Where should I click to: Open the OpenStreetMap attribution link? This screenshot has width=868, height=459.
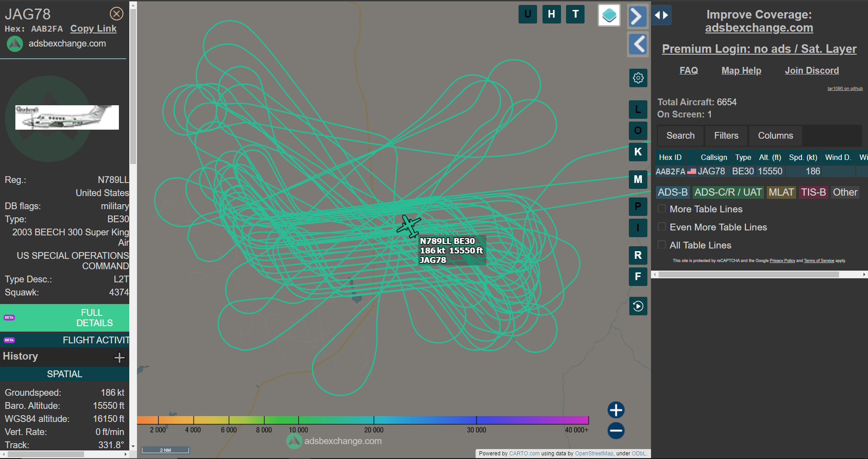pyautogui.click(x=594, y=454)
